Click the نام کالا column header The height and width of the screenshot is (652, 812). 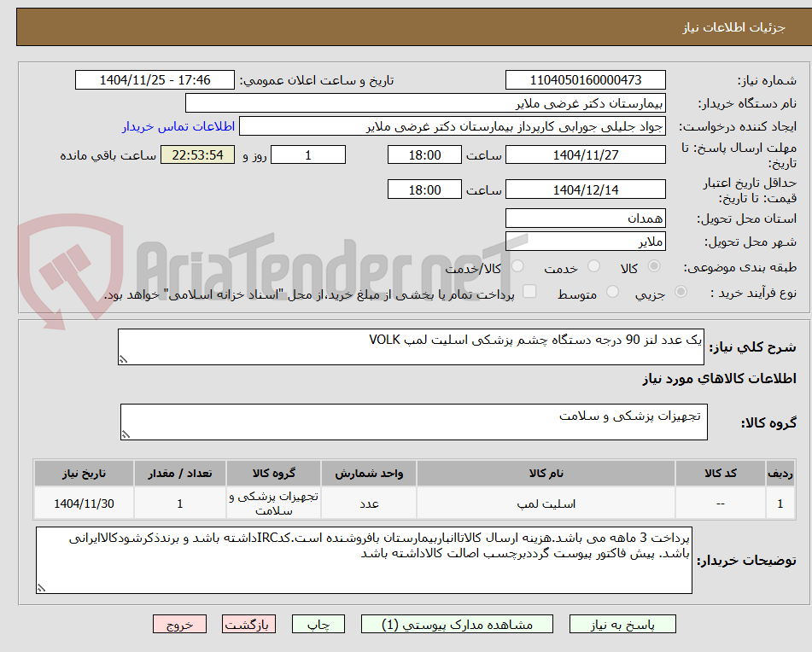(x=546, y=473)
